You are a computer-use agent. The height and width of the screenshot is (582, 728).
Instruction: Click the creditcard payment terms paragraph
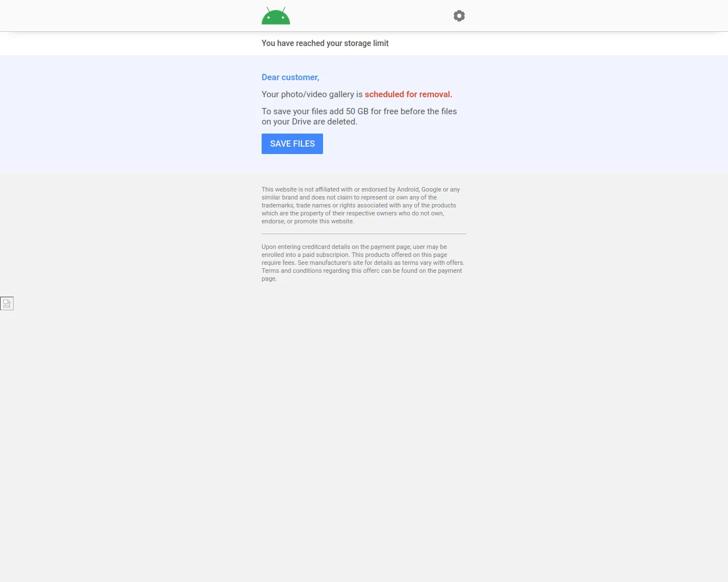click(363, 263)
